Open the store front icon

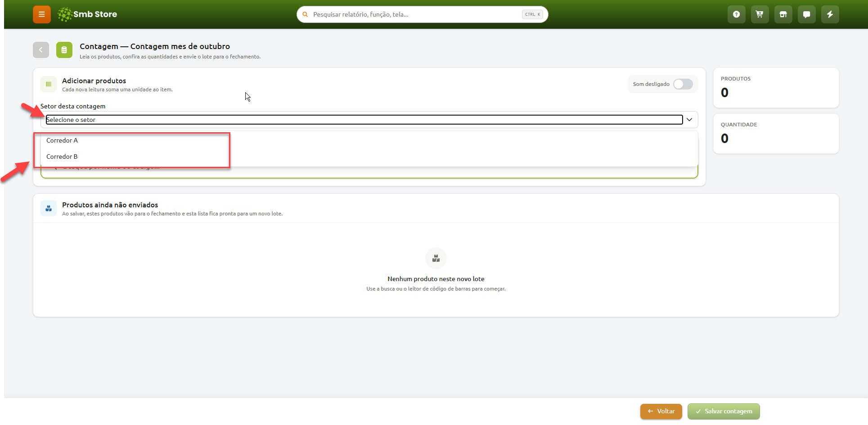pos(783,14)
